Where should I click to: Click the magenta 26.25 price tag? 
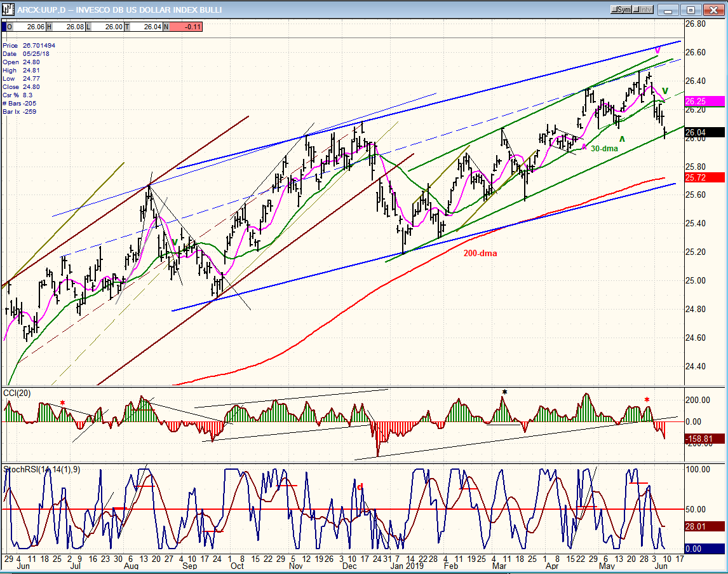click(705, 101)
